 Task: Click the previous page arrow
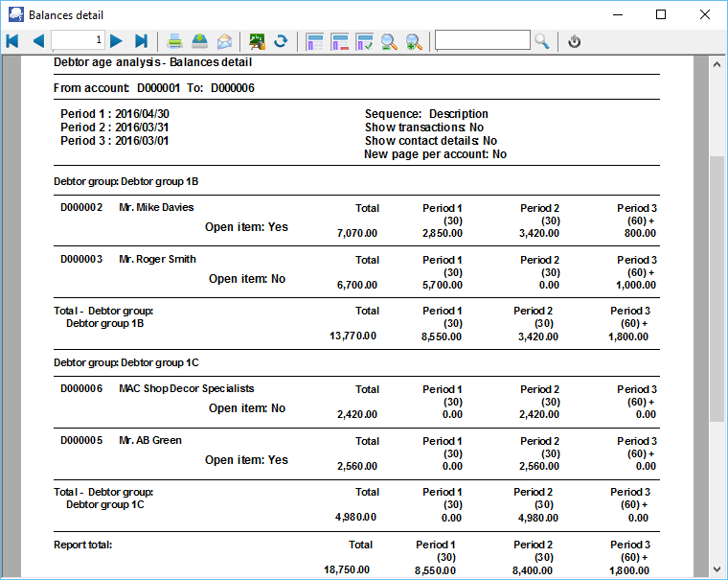[38, 41]
